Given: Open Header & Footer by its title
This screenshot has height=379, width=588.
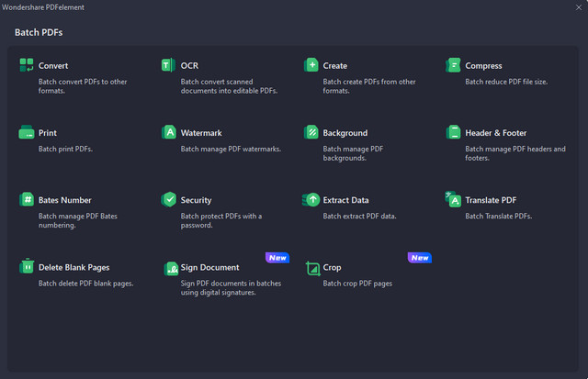Looking at the screenshot, I should click(x=496, y=133).
